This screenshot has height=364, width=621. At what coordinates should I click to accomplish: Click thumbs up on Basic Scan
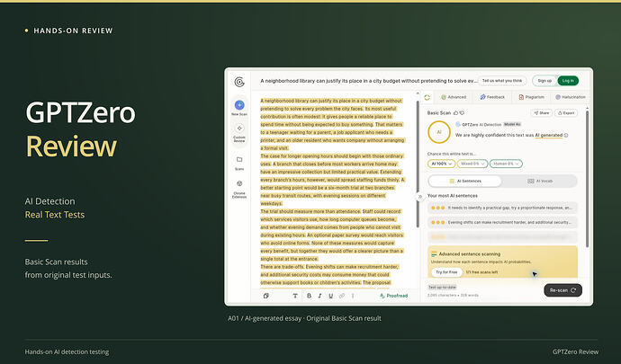coord(455,112)
